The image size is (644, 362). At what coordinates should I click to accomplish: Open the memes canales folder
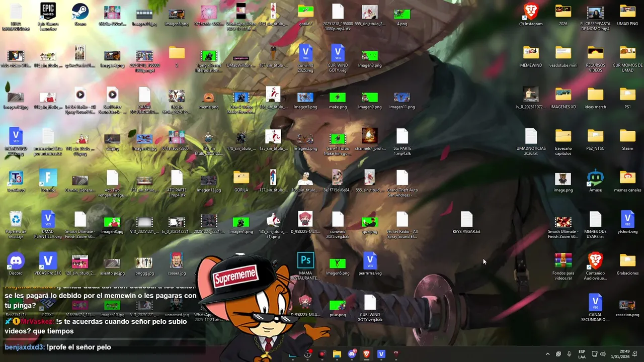[627, 181]
